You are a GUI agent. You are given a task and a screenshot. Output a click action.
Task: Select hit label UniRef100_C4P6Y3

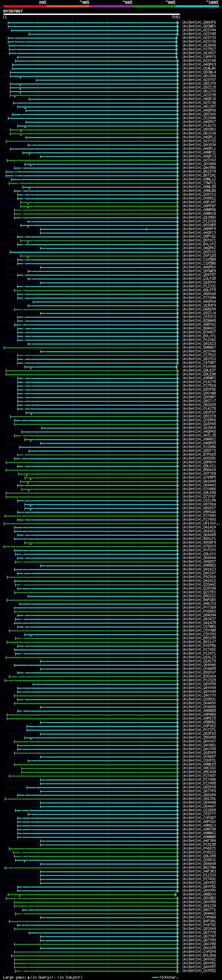[199, 57]
